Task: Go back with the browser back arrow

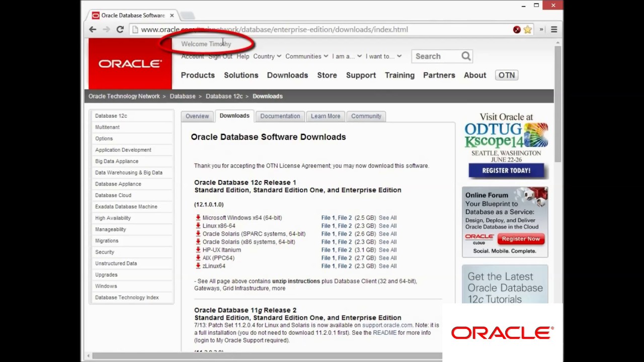Action: click(x=93, y=30)
